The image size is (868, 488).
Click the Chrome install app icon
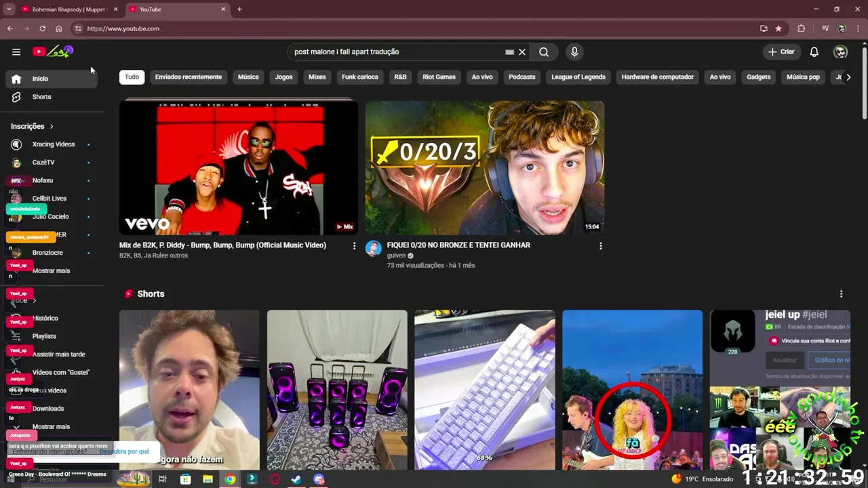click(x=764, y=28)
